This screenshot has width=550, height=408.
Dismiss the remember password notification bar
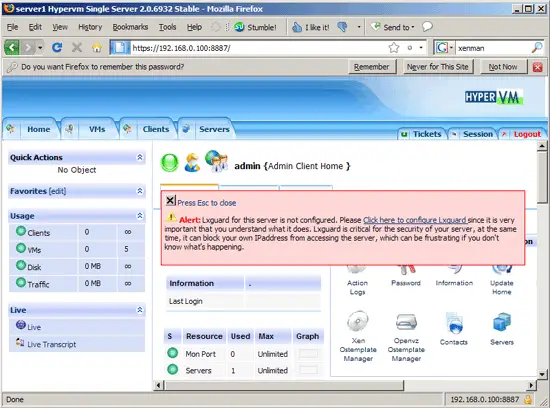click(x=537, y=67)
